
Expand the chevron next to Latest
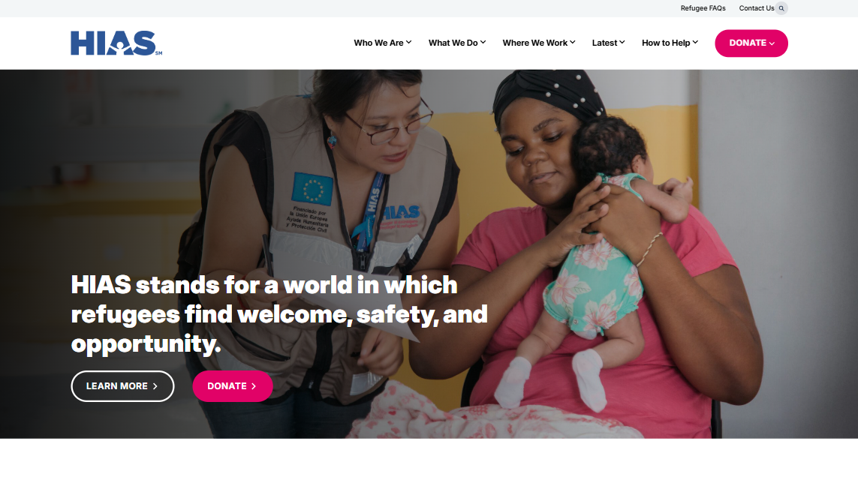point(622,42)
